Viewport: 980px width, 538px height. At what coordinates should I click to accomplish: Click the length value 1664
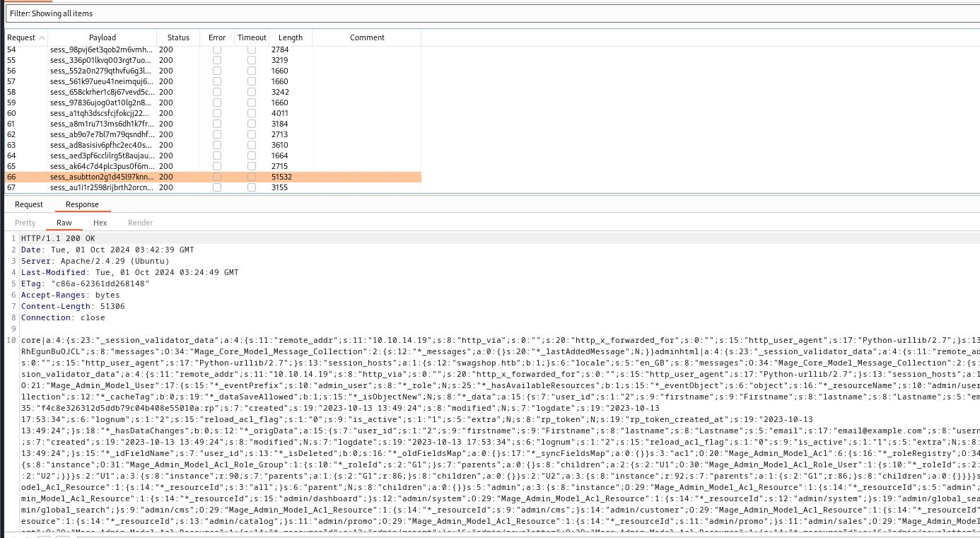(x=279, y=156)
